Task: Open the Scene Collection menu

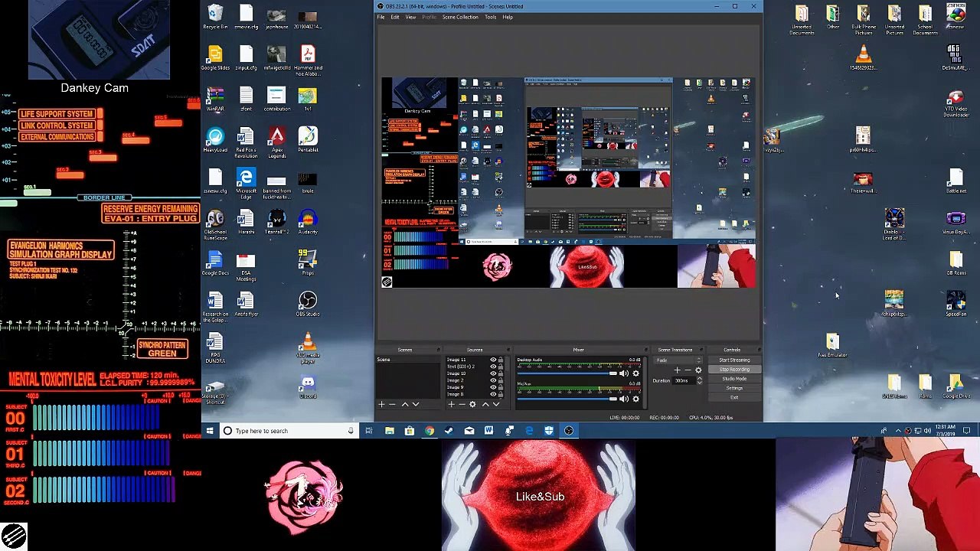Action: 460,17
